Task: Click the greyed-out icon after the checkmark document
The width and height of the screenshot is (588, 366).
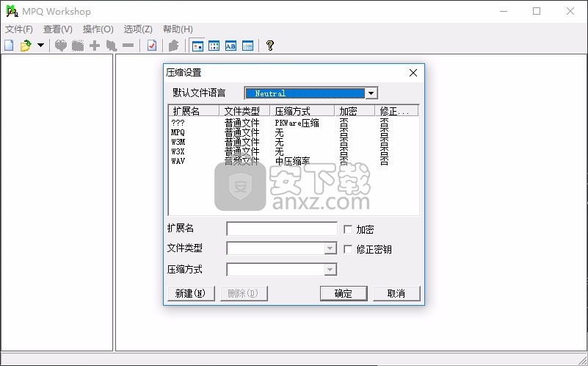Action: tap(173, 46)
